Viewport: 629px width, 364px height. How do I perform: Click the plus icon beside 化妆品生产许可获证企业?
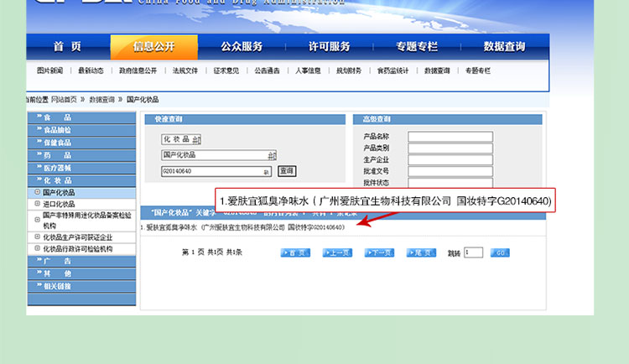coord(37,237)
